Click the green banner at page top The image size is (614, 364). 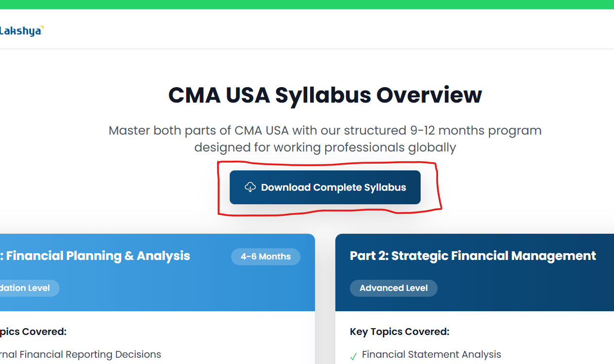(307, 4)
